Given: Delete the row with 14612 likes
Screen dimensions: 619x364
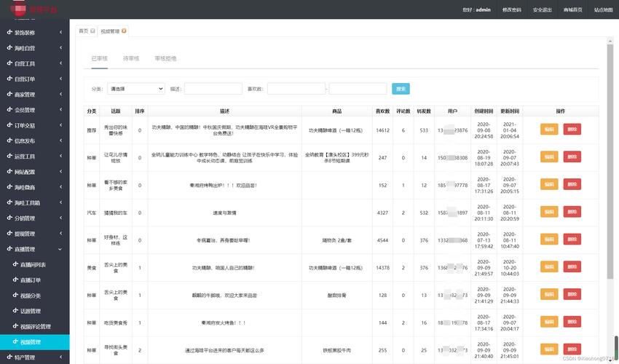Looking at the screenshot, I should pyautogui.click(x=572, y=129).
